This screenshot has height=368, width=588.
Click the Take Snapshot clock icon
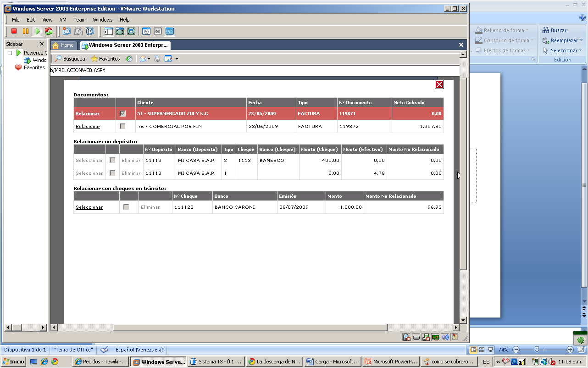tap(67, 31)
